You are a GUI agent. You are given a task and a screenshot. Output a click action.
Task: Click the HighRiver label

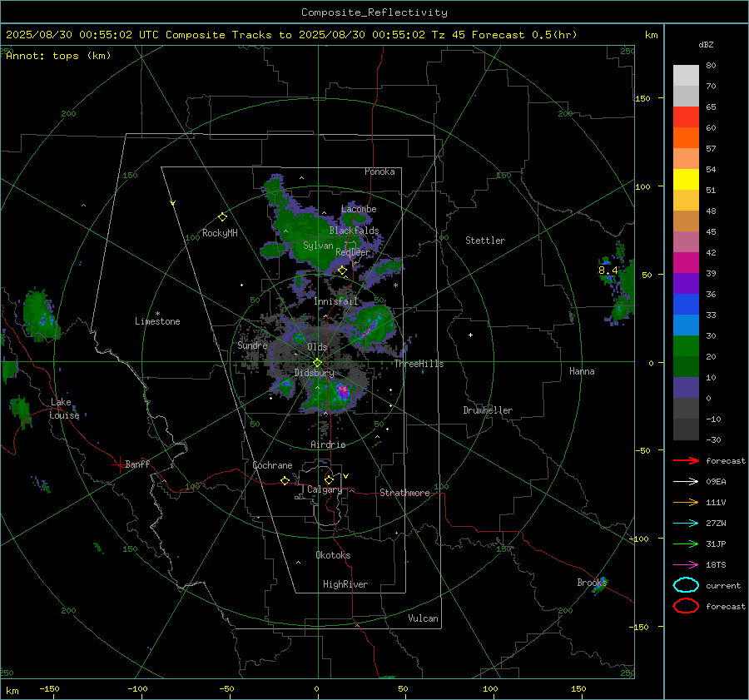pos(345,584)
